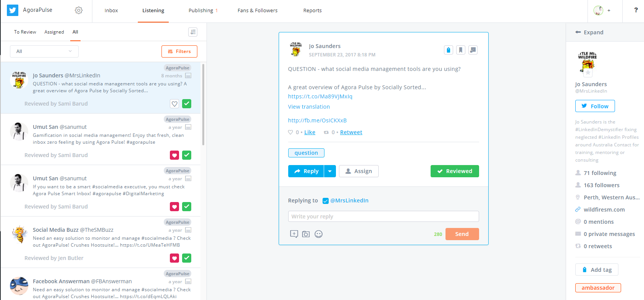644x300 pixels.
Task: Open the Reply options dropdown arrow
Action: (330, 171)
